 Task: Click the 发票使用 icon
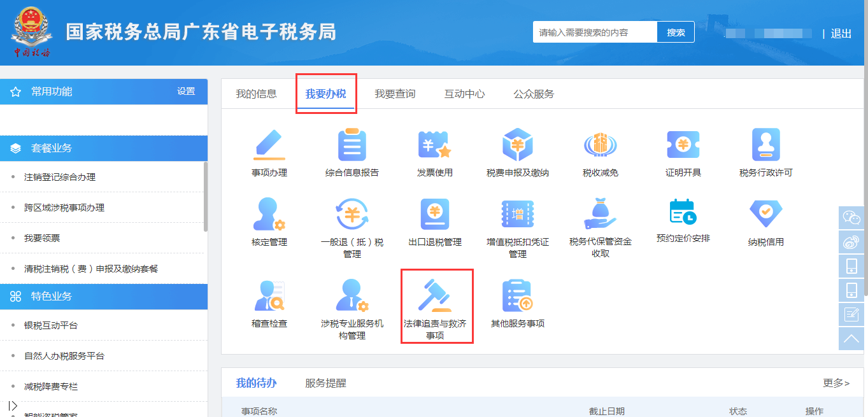tap(434, 145)
